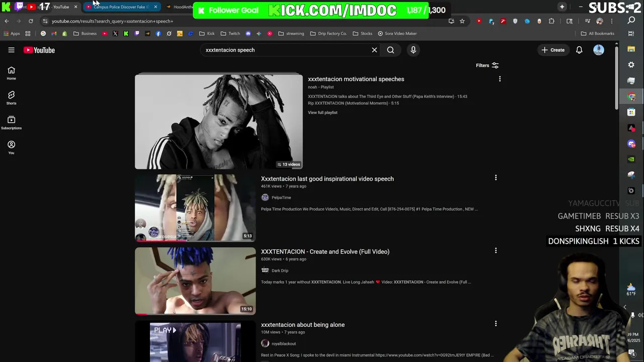
Task: Open the Drip Factory Co. bookmarks folder
Action: click(x=329, y=34)
